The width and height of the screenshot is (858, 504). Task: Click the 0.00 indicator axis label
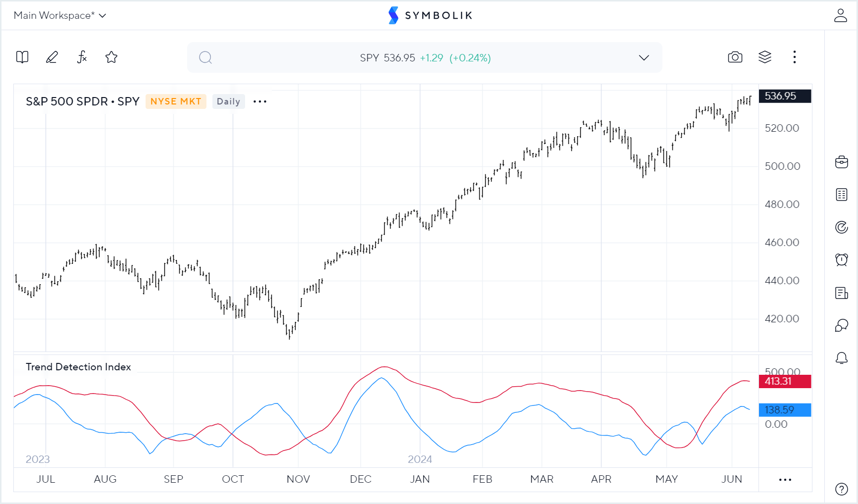tap(776, 424)
